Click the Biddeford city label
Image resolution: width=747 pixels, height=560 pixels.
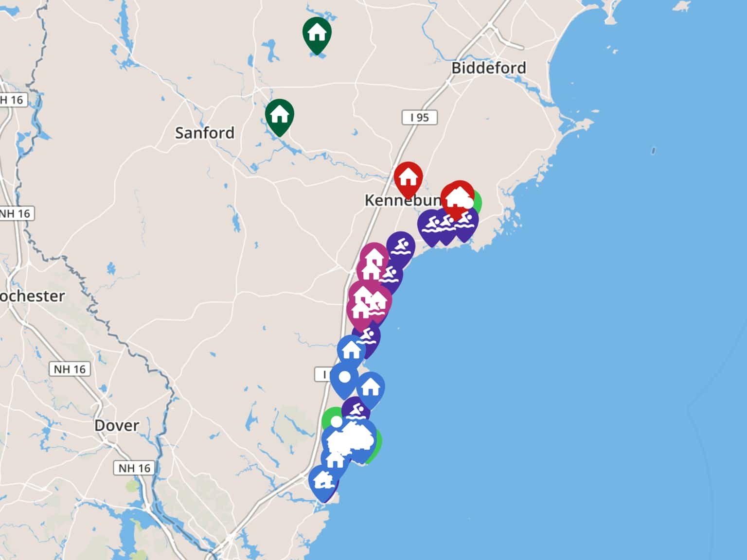click(x=488, y=68)
